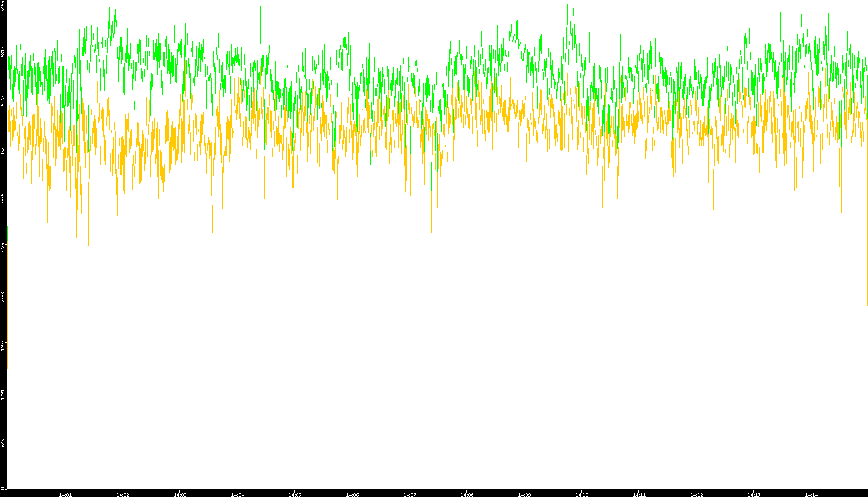The width and height of the screenshot is (868, 497).
Task: Click the 14:13 time label
Action: pos(754,495)
